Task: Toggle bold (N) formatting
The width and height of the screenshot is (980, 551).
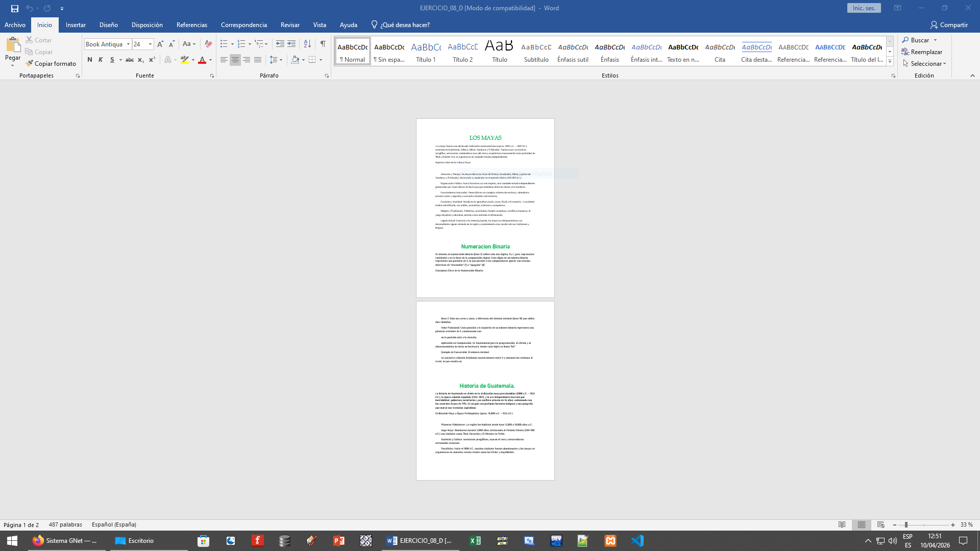Action: click(90, 60)
